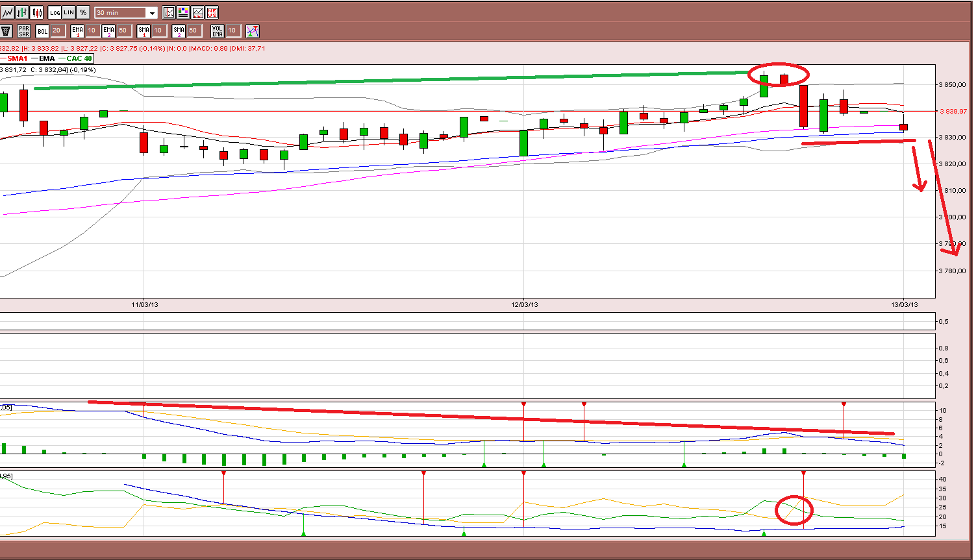Switch to line chart display
The height and width of the screenshot is (560, 976).
click(7, 12)
